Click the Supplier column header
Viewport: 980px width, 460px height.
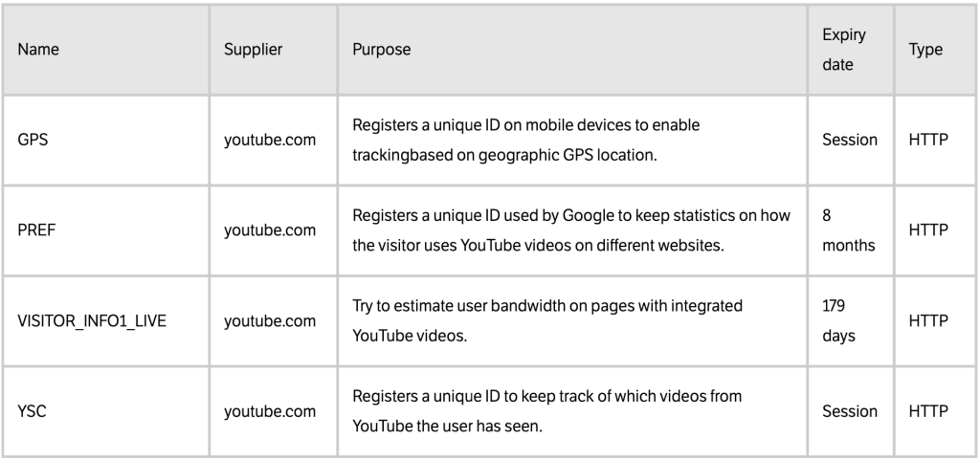point(253,50)
